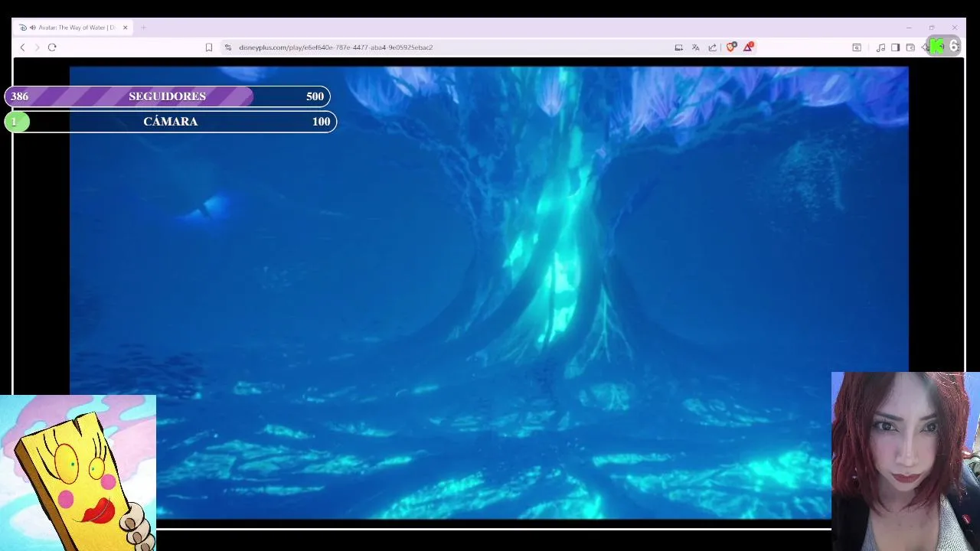
Task: Open the install/cast screen icon
Action: click(678, 47)
